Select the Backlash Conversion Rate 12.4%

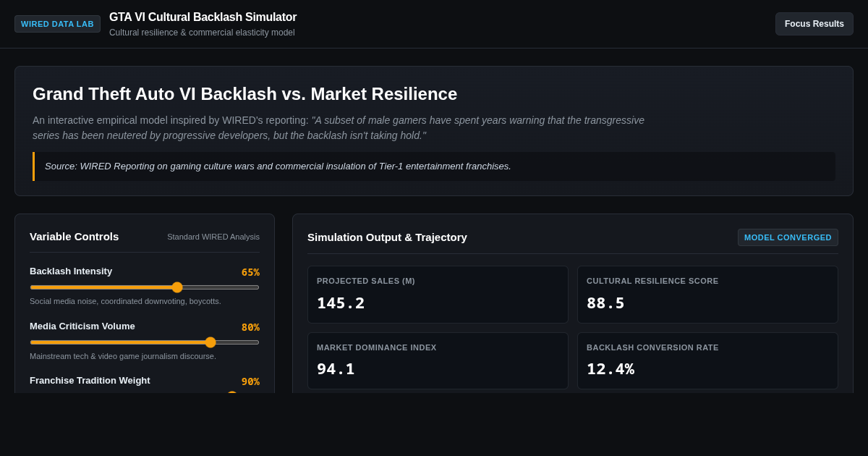(610, 369)
